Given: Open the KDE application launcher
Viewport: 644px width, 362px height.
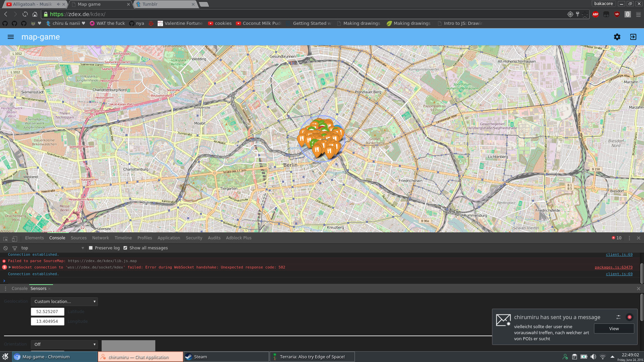Looking at the screenshot, I should (5, 357).
